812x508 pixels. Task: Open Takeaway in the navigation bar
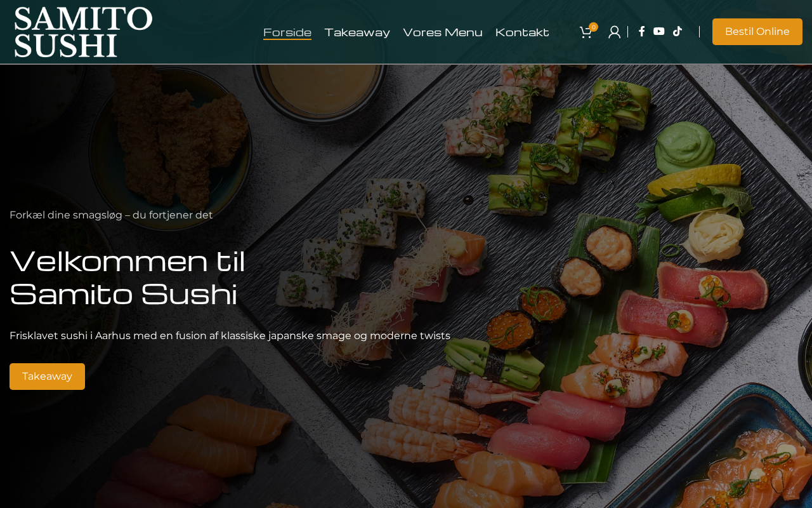click(357, 32)
